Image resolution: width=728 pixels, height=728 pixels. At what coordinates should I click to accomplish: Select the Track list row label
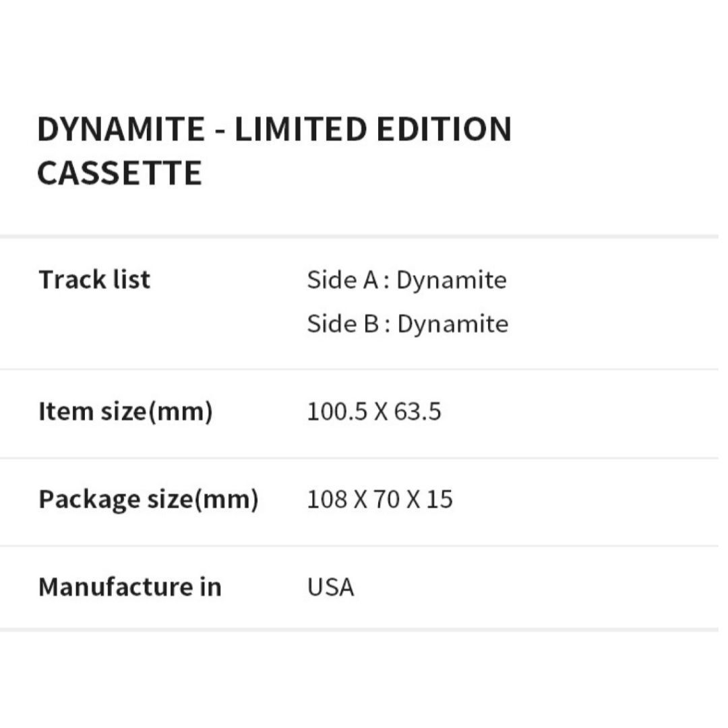click(x=94, y=280)
